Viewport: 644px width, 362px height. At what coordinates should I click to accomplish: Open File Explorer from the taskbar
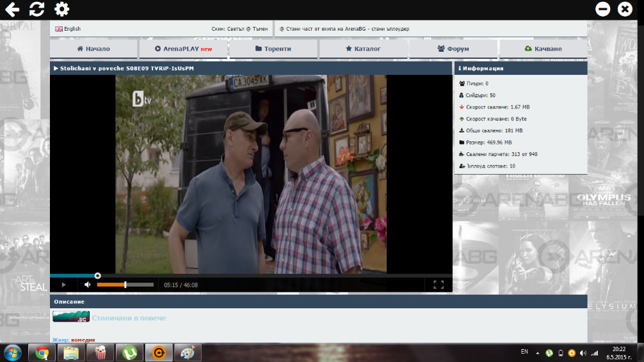(71, 352)
